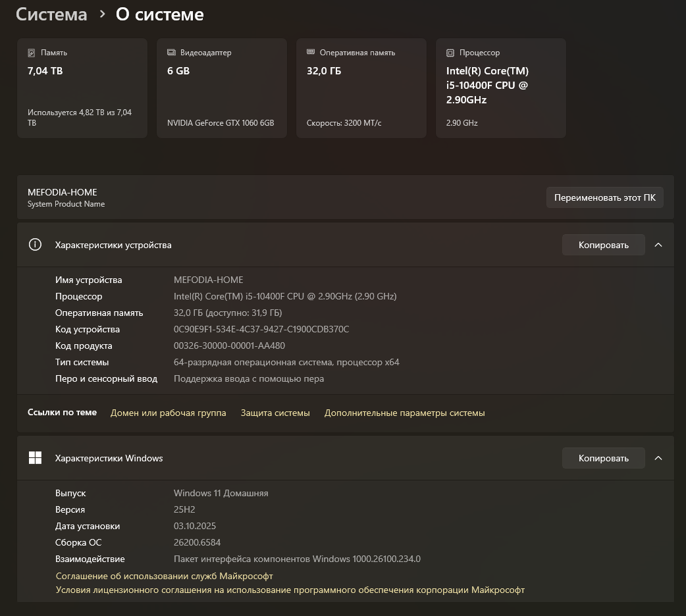This screenshot has height=616, width=686.
Task: Click the storage icon in Память card
Action: (32, 53)
